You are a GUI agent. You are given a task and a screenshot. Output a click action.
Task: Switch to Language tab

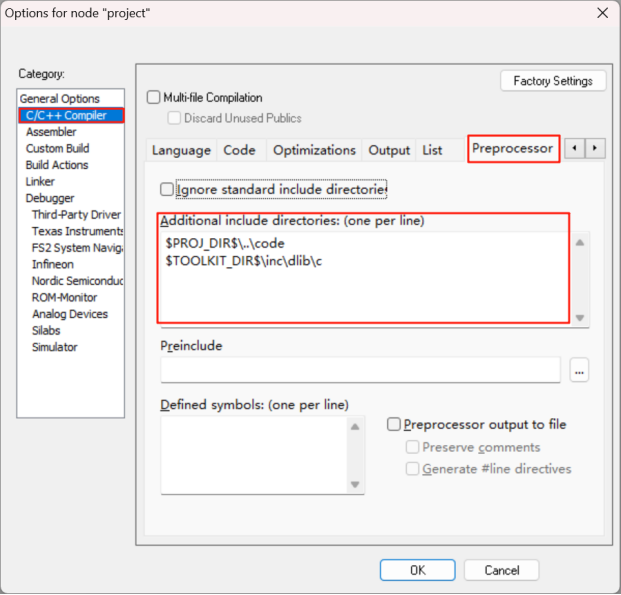181,150
